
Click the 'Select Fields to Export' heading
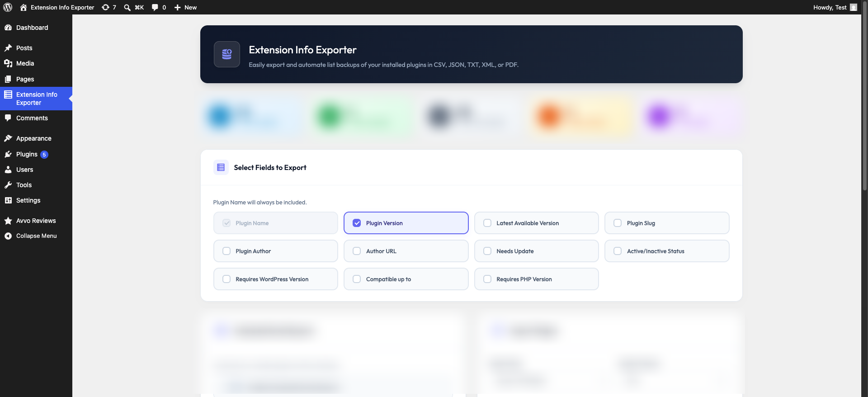pyautogui.click(x=270, y=167)
